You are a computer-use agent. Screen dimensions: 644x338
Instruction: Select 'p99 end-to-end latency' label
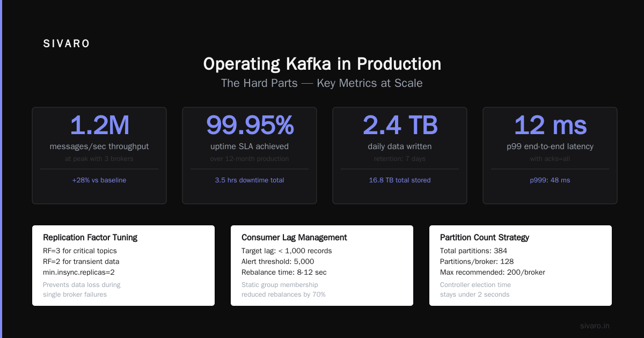pos(550,146)
